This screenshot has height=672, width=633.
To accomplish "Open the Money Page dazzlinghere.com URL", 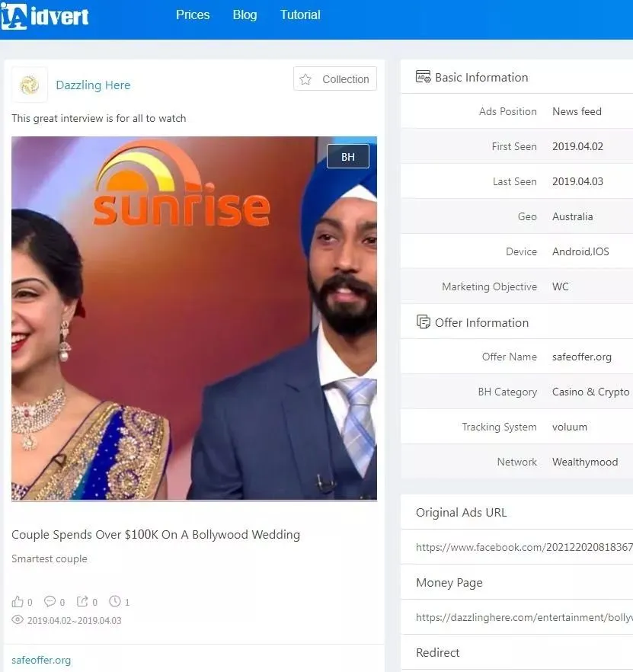I will (524, 618).
